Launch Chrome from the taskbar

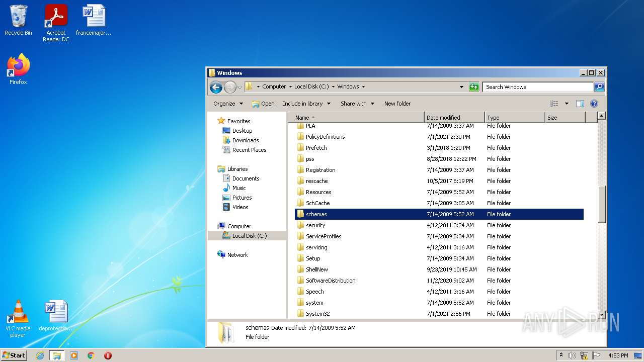91,355
